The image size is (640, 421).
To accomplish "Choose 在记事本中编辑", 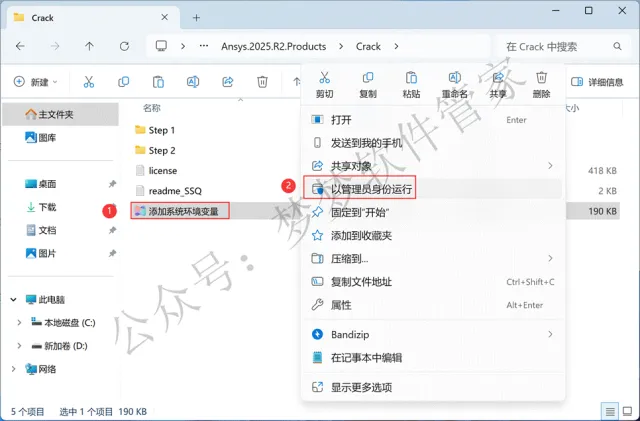I will tap(433, 358).
